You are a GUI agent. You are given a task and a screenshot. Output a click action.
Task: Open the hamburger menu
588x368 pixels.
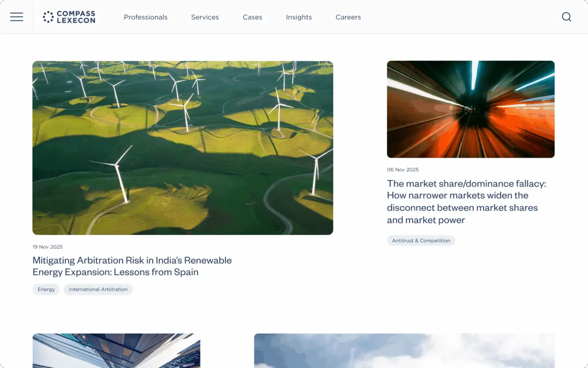click(x=17, y=17)
